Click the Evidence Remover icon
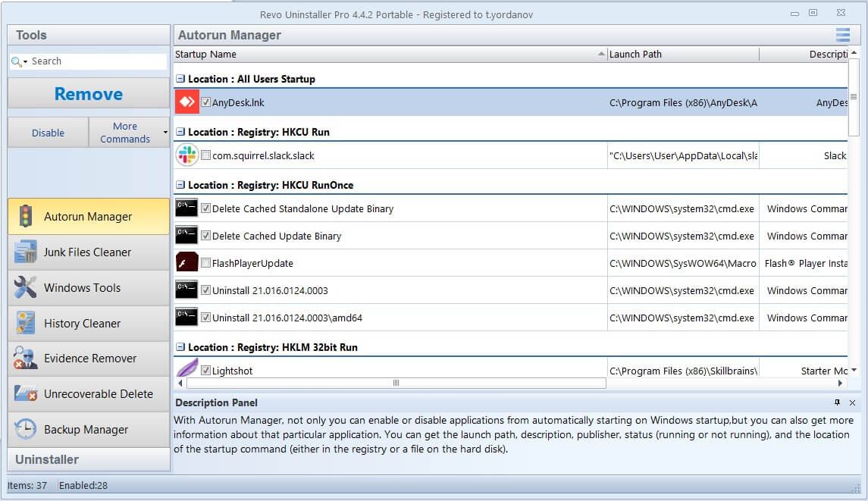This screenshot has height=501, width=868. pyautogui.click(x=26, y=359)
